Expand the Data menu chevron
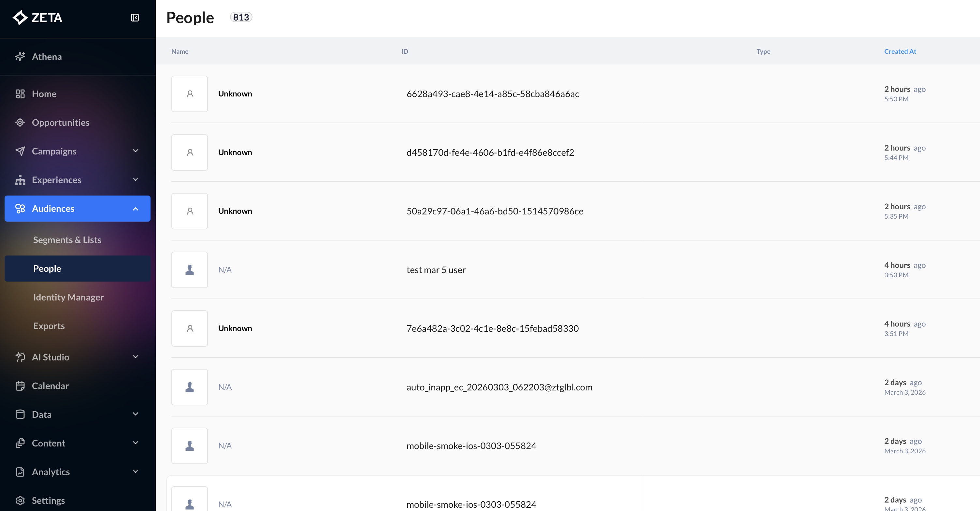The width and height of the screenshot is (980, 511). click(x=136, y=414)
